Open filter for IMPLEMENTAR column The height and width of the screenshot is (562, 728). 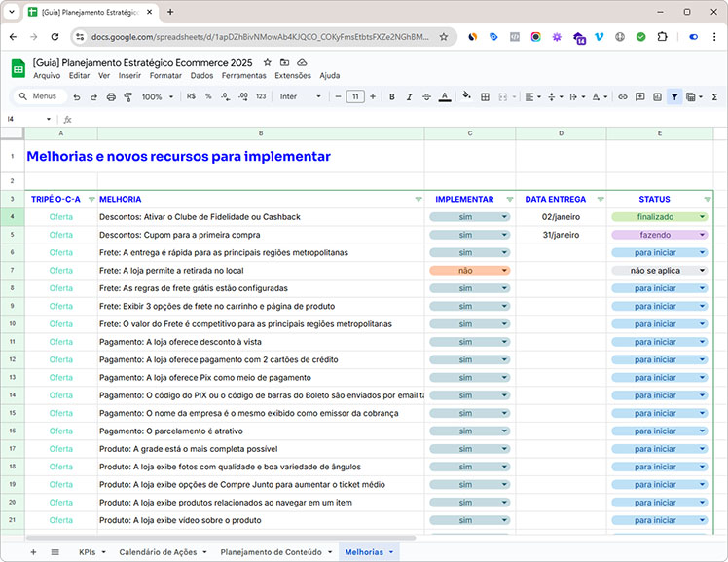(510, 200)
